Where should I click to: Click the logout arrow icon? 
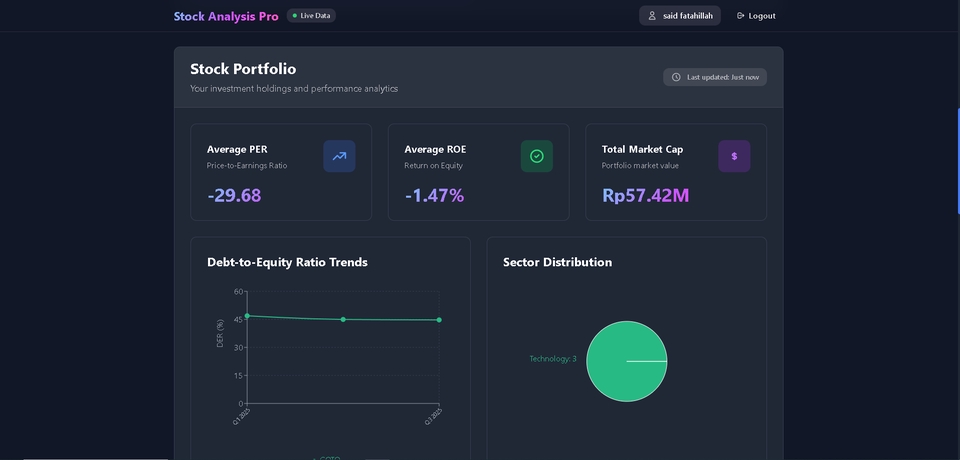tap(740, 16)
